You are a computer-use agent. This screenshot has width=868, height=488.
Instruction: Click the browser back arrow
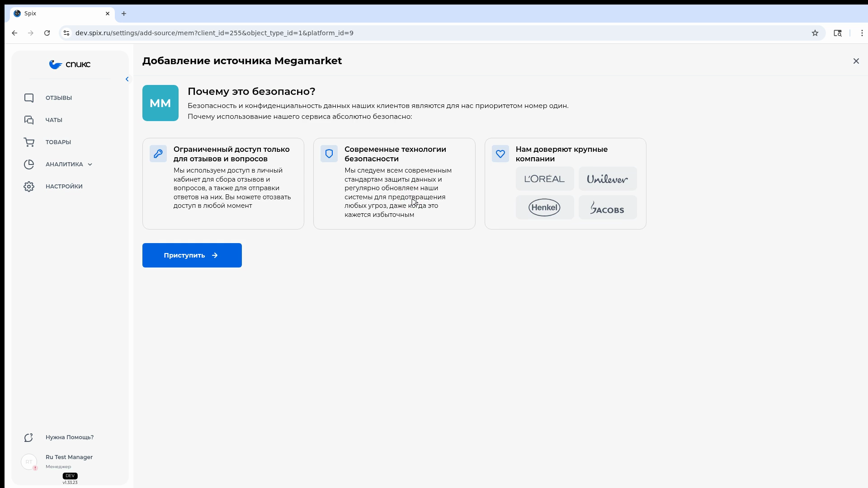pos(14,33)
